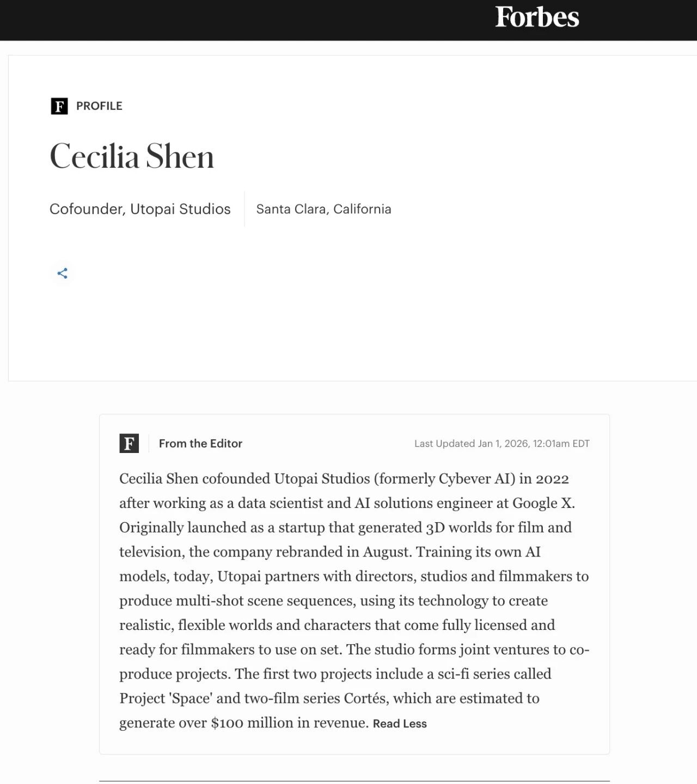Image resolution: width=697 pixels, height=784 pixels.
Task: Select the PROFILE label
Action: click(99, 106)
